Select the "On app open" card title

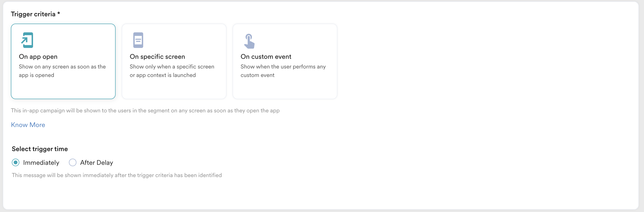coord(38,57)
